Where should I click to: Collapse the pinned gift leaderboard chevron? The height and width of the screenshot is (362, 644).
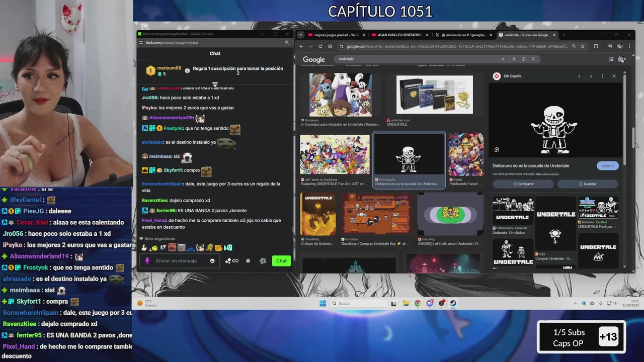pyautogui.click(x=215, y=84)
